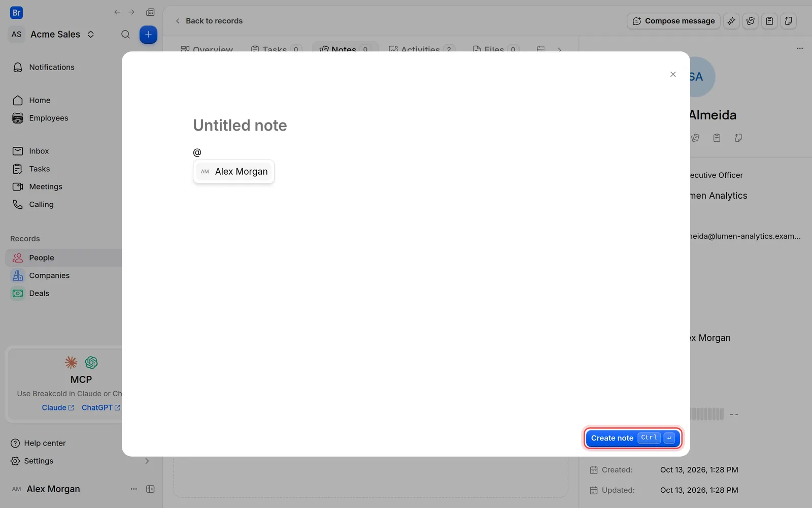Open the panel layout icon beside arrows
Viewport: 812px width, 508px height.
coord(150,12)
